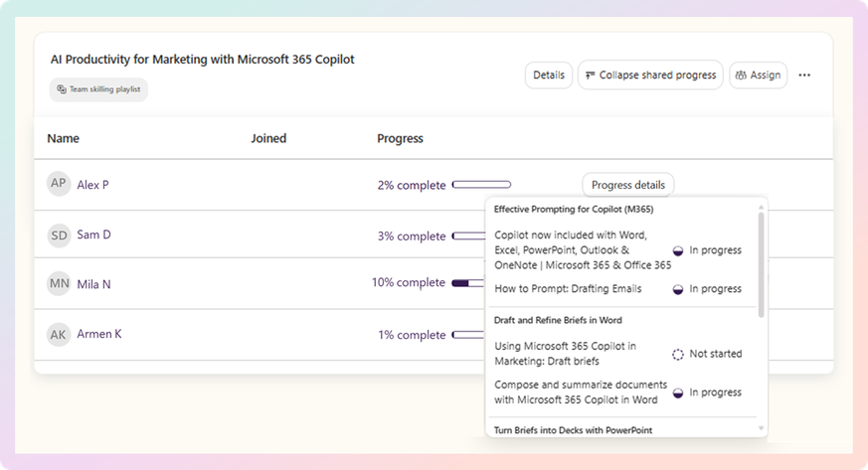The height and width of the screenshot is (470, 868).
Task: Click 'Turn Briefs into Decks with PowerPoint' heading
Action: [x=573, y=430]
